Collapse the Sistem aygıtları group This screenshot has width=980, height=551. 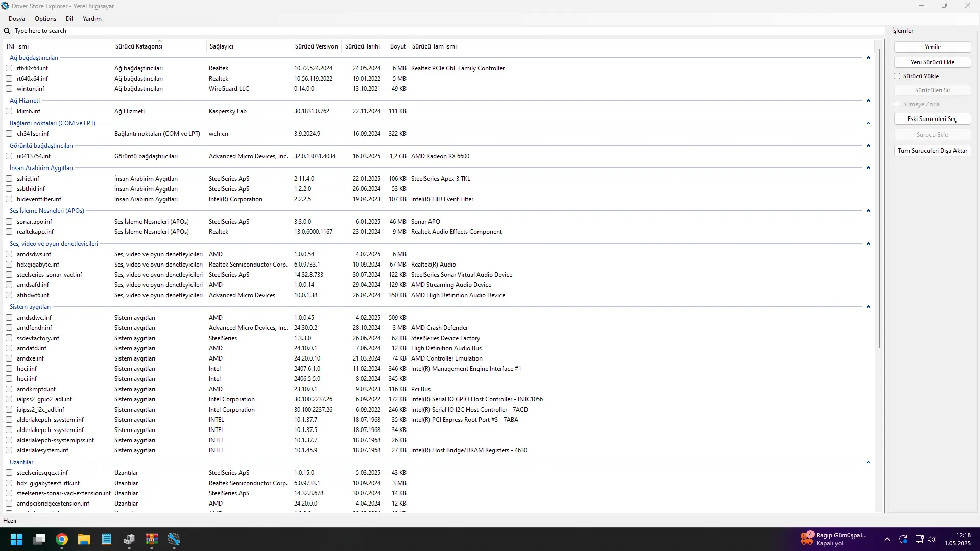pyautogui.click(x=868, y=307)
